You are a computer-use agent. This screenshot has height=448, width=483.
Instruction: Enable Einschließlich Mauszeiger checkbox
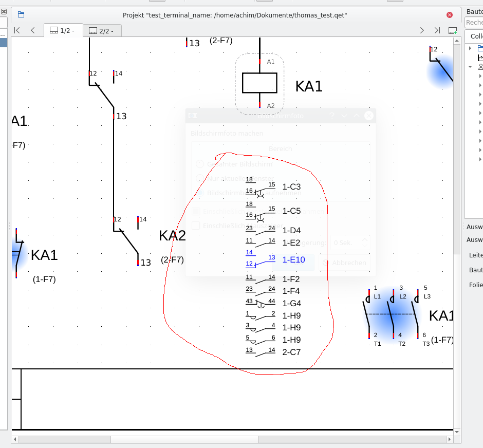tap(196, 226)
